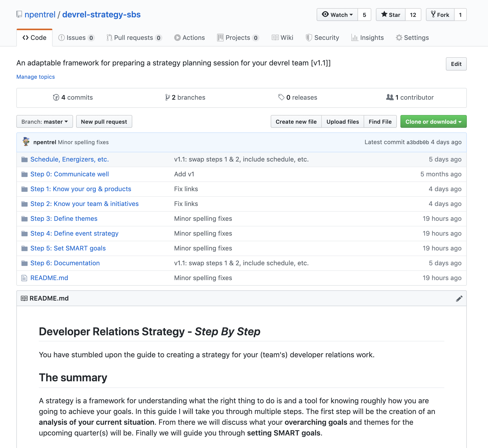Viewport: 488px width, 448px height.
Task: Open the Manage topics link
Action: (35, 77)
